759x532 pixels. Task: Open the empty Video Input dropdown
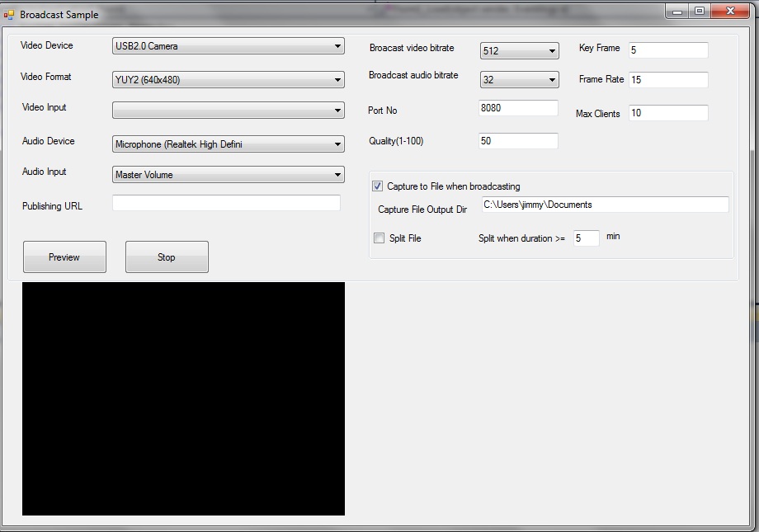pyautogui.click(x=228, y=111)
